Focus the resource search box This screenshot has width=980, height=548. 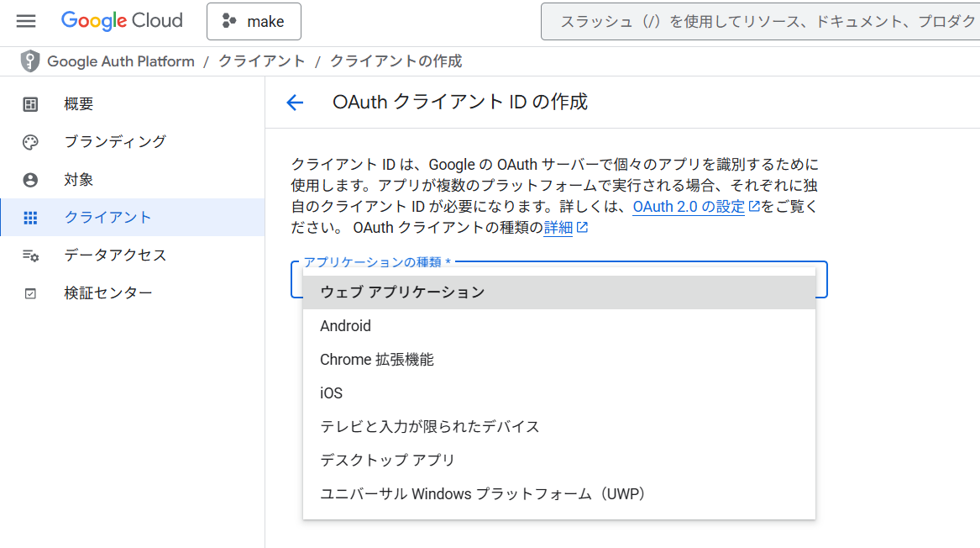tap(760, 21)
